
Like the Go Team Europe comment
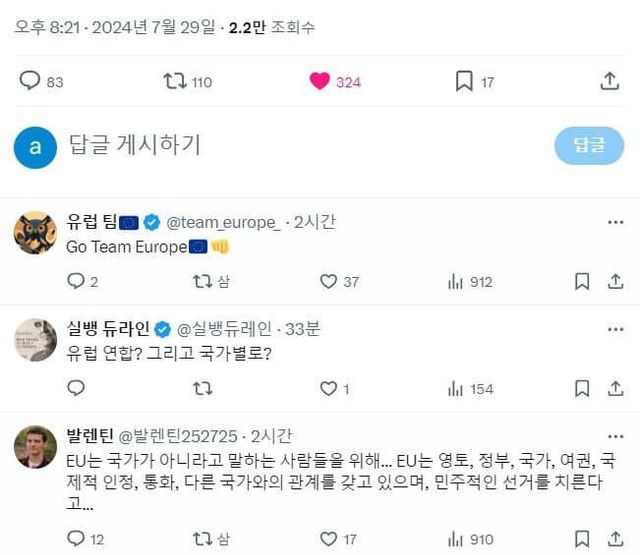tap(328, 282)
